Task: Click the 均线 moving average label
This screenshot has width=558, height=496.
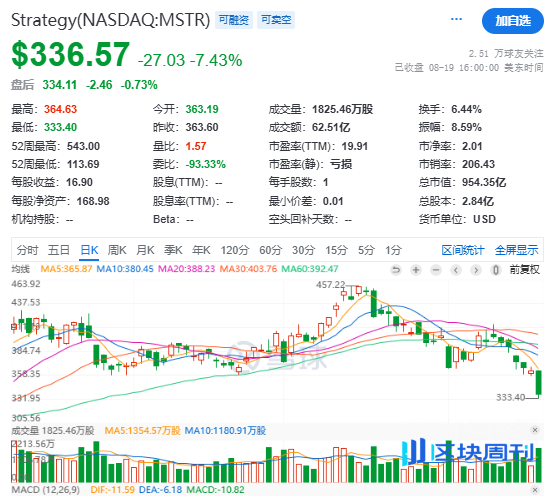Action: pos(20,269)
